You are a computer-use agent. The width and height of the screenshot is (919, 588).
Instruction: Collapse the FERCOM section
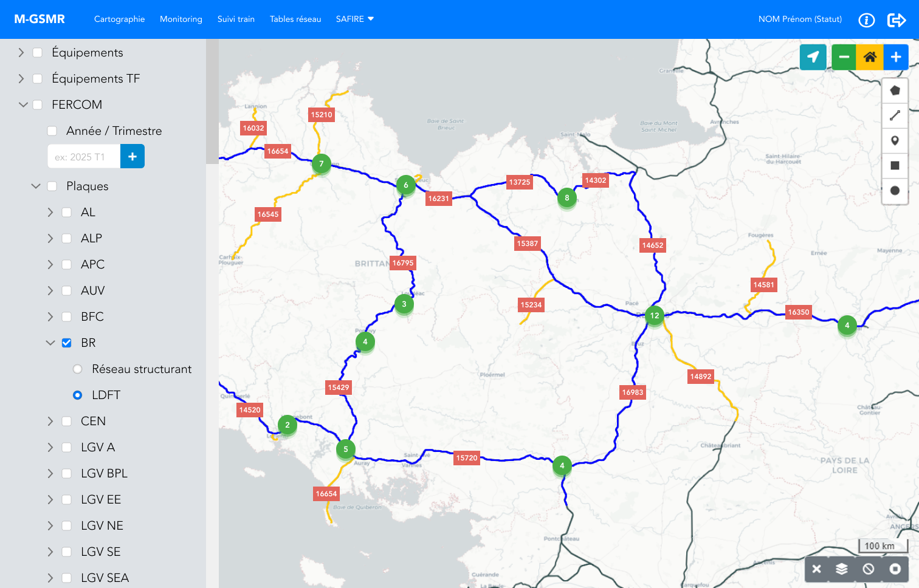coord(23,104)
